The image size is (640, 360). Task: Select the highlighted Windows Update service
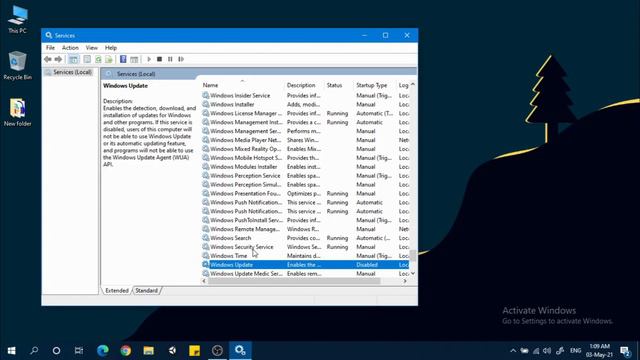pyautogui.click(x=305, y=265)
